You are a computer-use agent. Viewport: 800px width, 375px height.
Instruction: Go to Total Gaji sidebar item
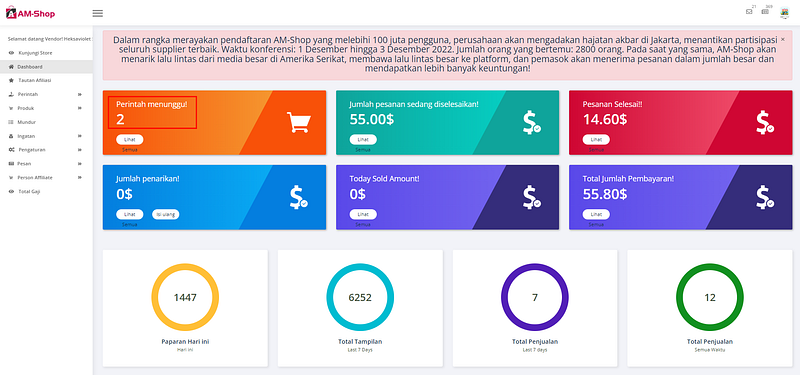pos(46,191)
